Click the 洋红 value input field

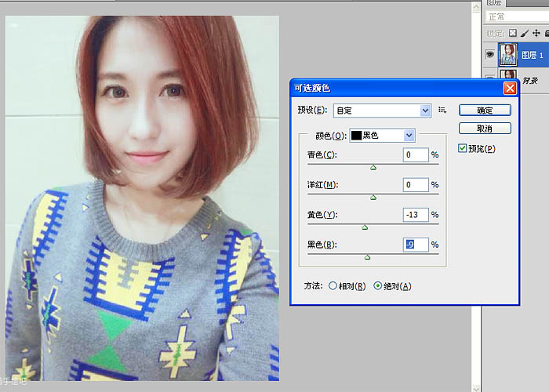[416, 185]
